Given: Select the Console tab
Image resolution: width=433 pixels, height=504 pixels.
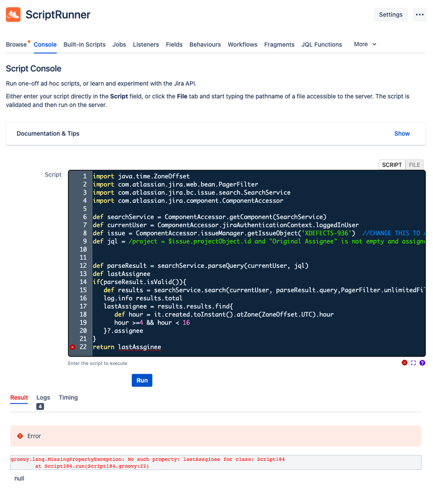Looking at the screenshot, I should click(45, 45).
